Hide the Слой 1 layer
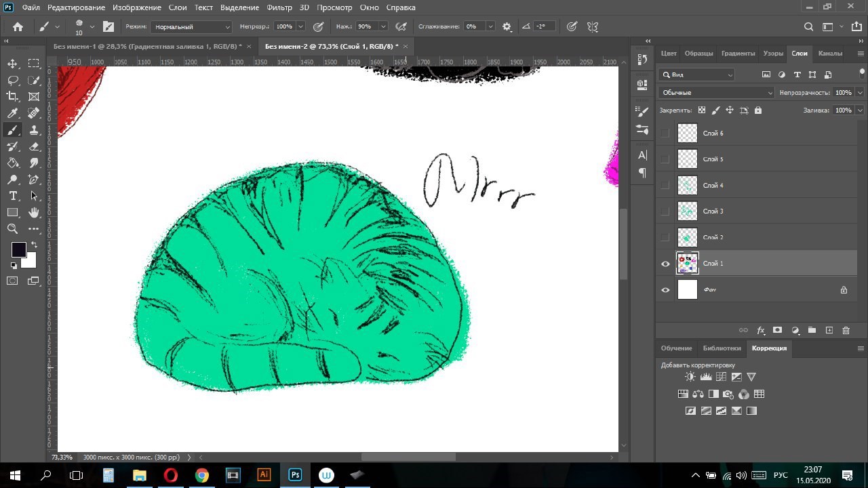868x488 pixels. click(x=665, y=264)
